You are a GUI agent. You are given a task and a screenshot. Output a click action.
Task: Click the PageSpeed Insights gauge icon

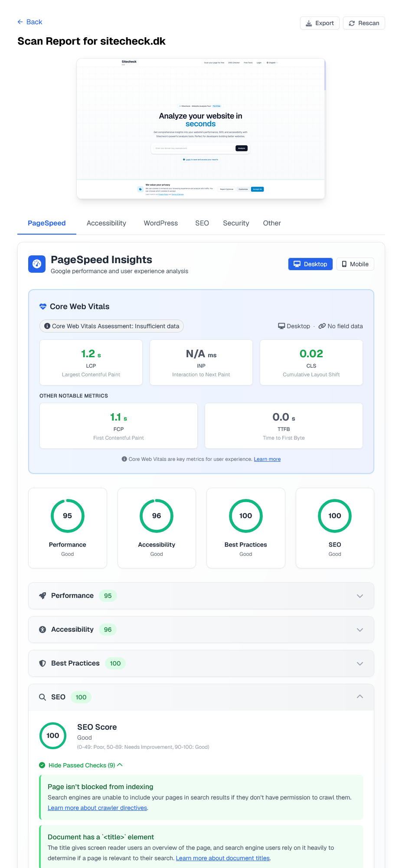coord(37,264)
